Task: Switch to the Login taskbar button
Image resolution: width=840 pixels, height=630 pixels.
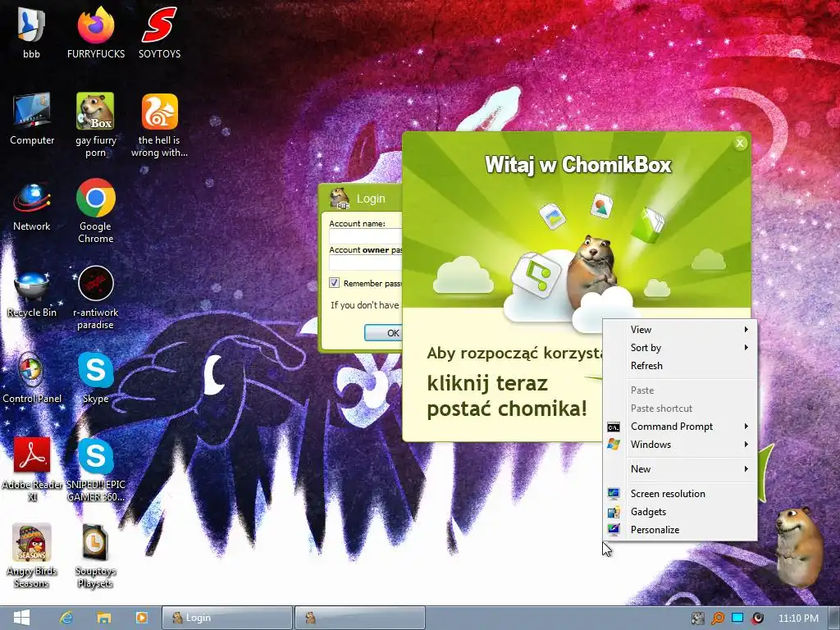Action: tap(228, 618)
